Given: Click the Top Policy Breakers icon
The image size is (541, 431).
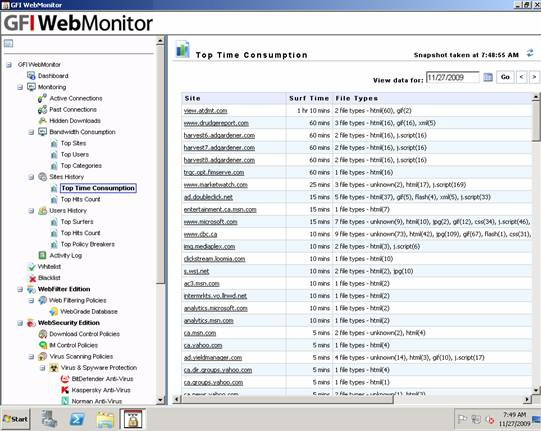Looking at the screenshot, I should click(x=54, y=244).
